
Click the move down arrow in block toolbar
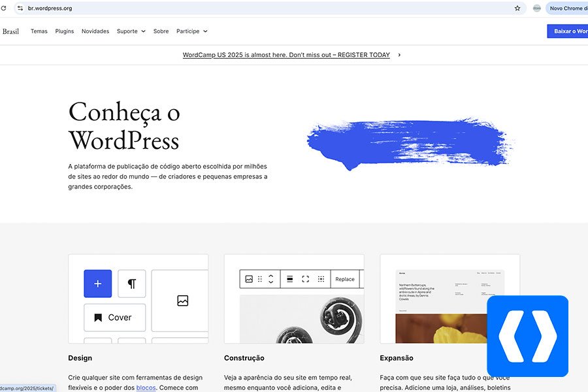click(x=270, y=282)
